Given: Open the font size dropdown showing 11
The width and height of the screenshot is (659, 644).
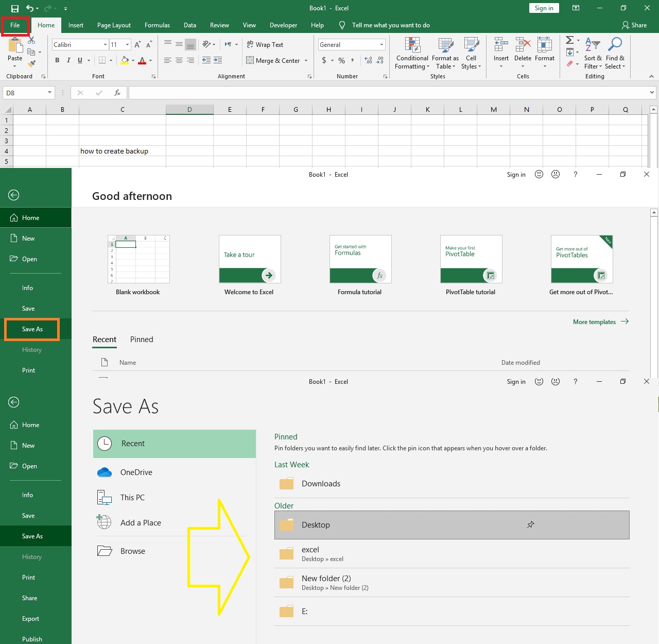Looking at the screenshot, I should (128, 45).
